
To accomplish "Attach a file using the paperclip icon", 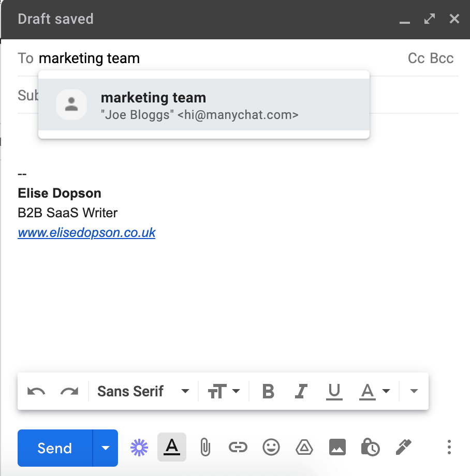I will pos(205,447).
